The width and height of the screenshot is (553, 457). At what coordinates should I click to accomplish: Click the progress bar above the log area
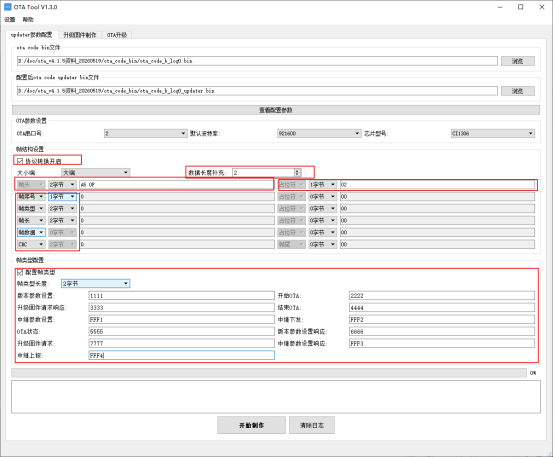[269, 373]
